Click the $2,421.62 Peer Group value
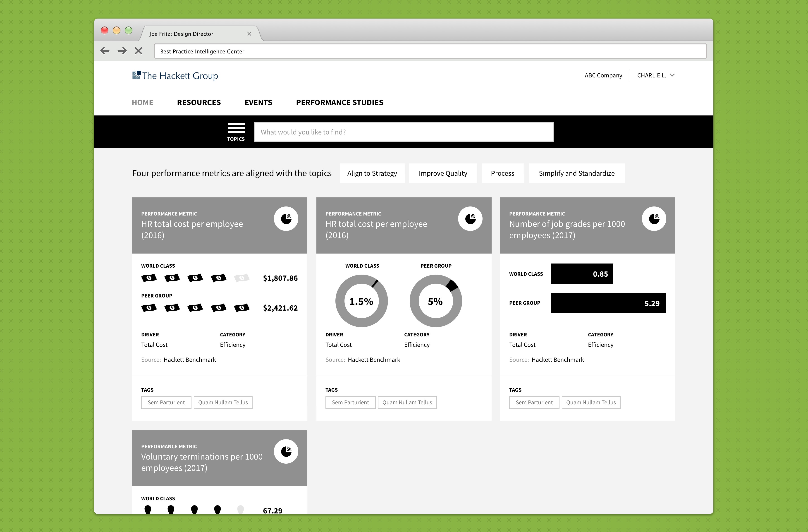Viewport: 808px width, 532px height. click(280, 308)
